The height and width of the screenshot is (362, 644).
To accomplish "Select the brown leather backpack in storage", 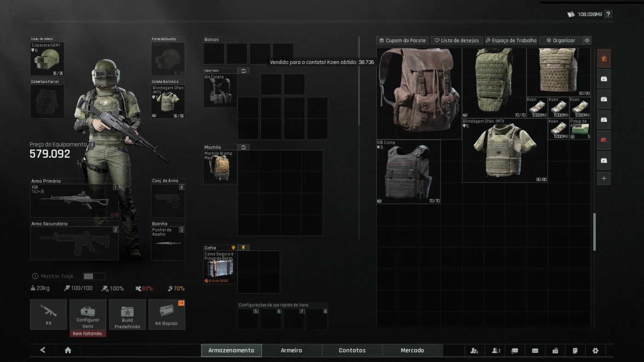I will point(419,93).
